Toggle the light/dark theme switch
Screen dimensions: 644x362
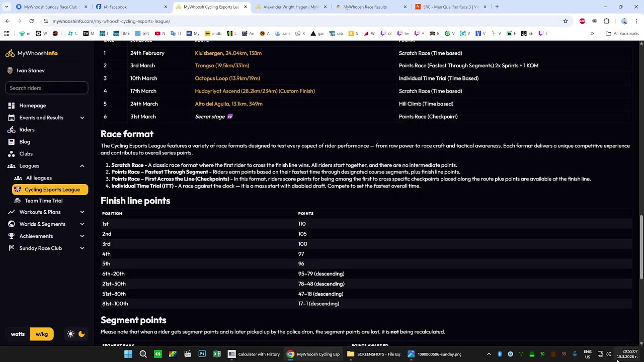(x=76, y=334)
